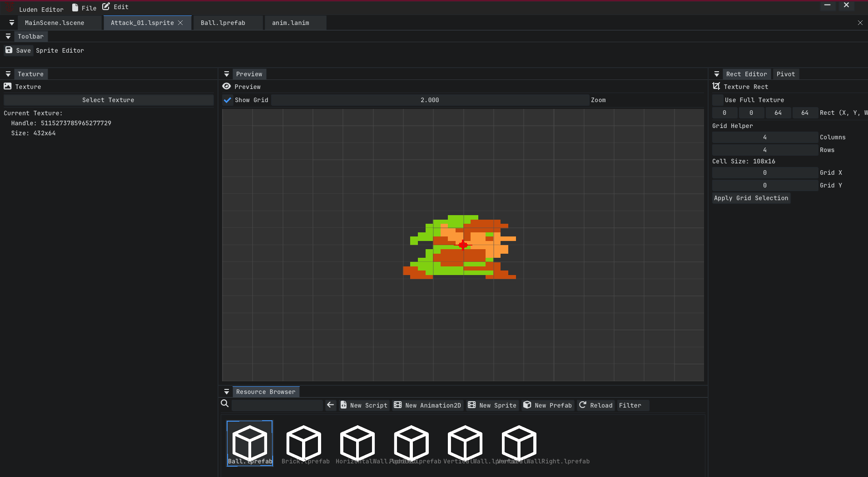The height and width of the screenshot is (477, 868).
Task: Open the Preview panel dropdown arrow
Action: tap(227, 74)
